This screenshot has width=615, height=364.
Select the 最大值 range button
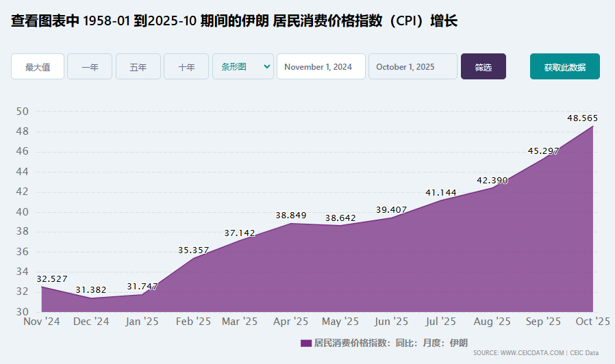tap(38, 67)
